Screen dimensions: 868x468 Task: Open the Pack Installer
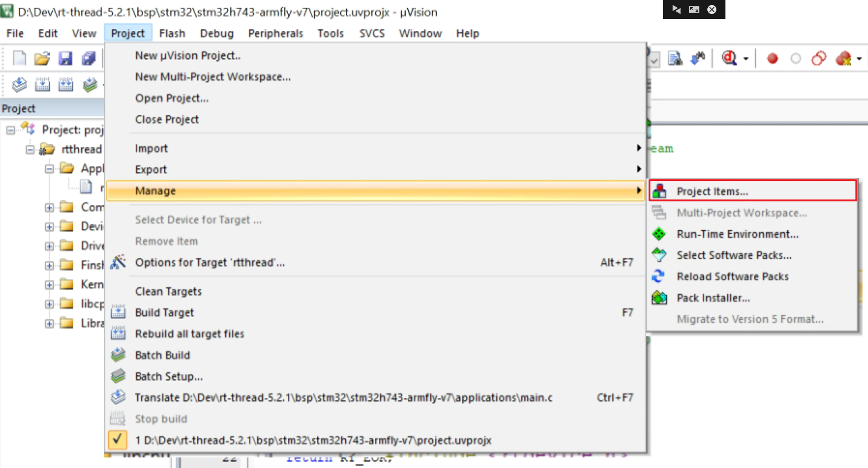pos(713,298)
